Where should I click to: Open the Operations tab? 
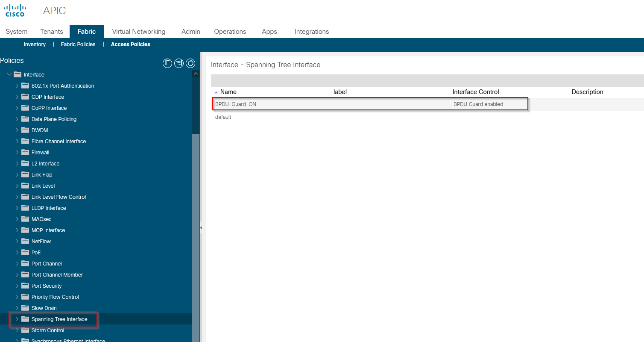(230, 32)
